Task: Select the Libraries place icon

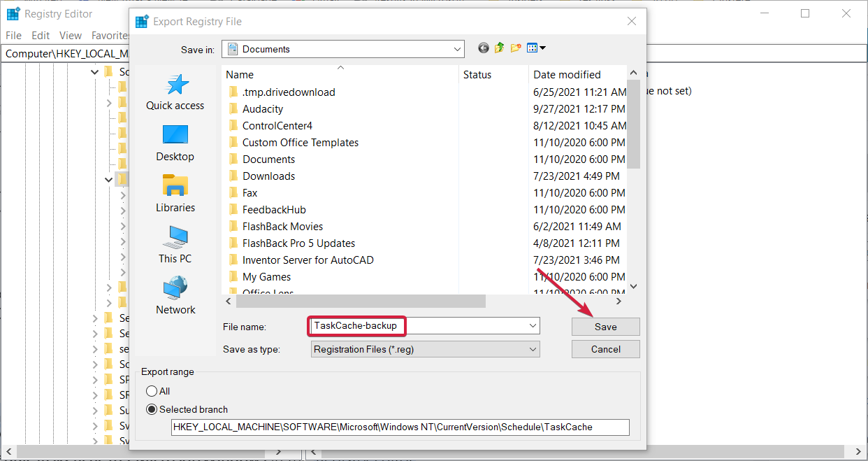Action: [175, 186]
